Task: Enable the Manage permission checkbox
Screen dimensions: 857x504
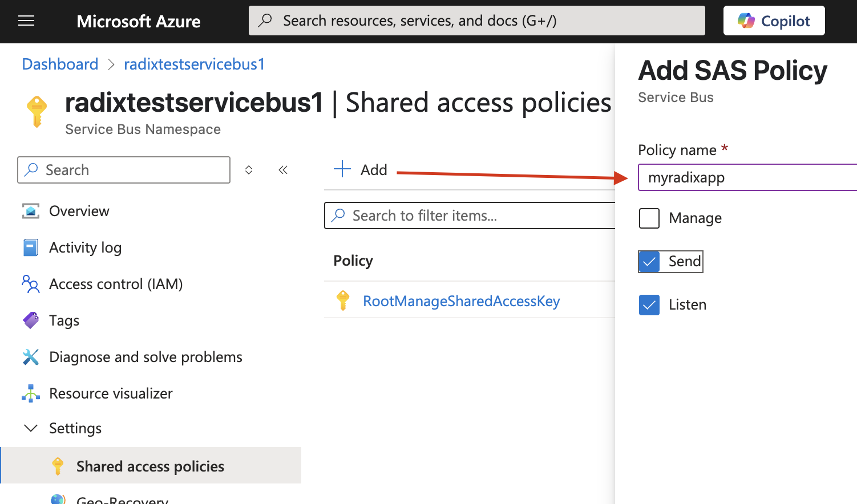Action: [x=649, y=218]
